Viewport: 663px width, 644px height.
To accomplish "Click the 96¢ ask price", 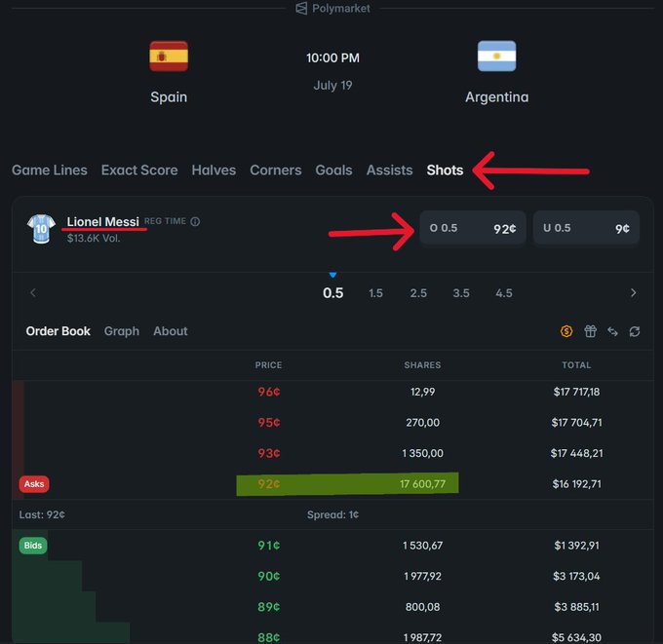I will point(269,392).
